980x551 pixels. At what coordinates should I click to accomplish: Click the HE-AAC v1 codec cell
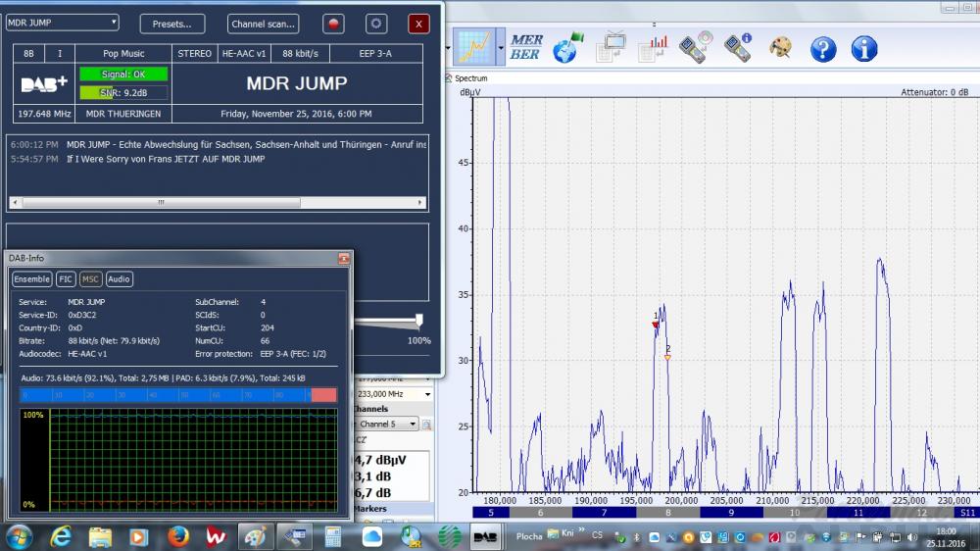244,54
